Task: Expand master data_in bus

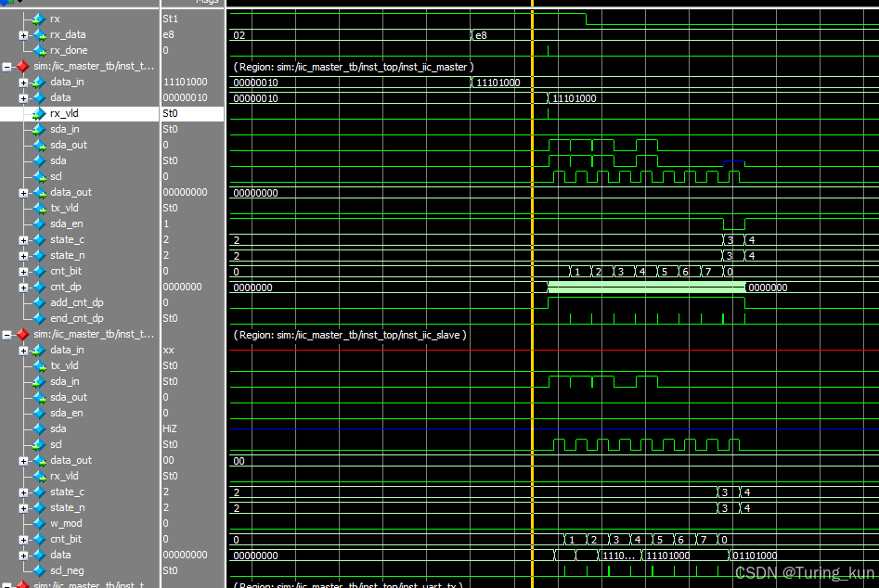Action: click(x=23, y=83)
